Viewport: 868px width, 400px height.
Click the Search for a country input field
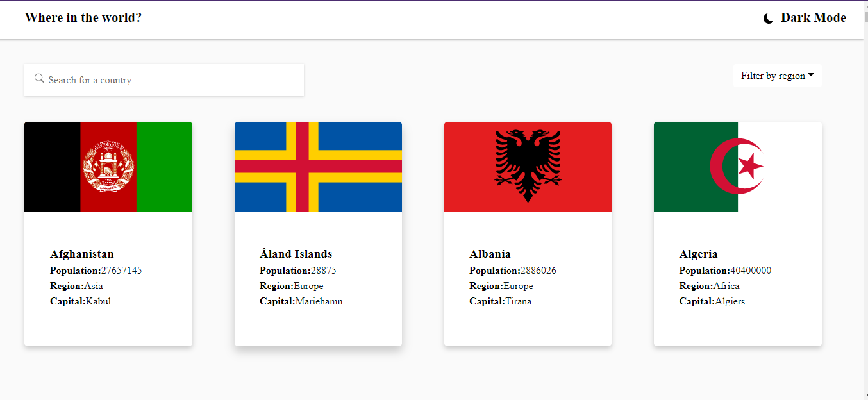coord(164,79)
